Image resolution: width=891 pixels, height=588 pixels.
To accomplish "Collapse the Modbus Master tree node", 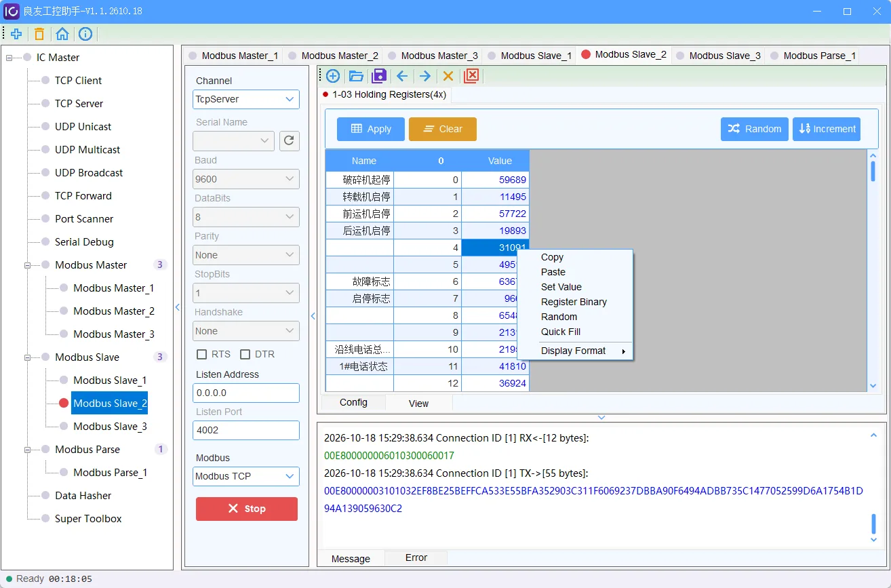I will [28, 265].
